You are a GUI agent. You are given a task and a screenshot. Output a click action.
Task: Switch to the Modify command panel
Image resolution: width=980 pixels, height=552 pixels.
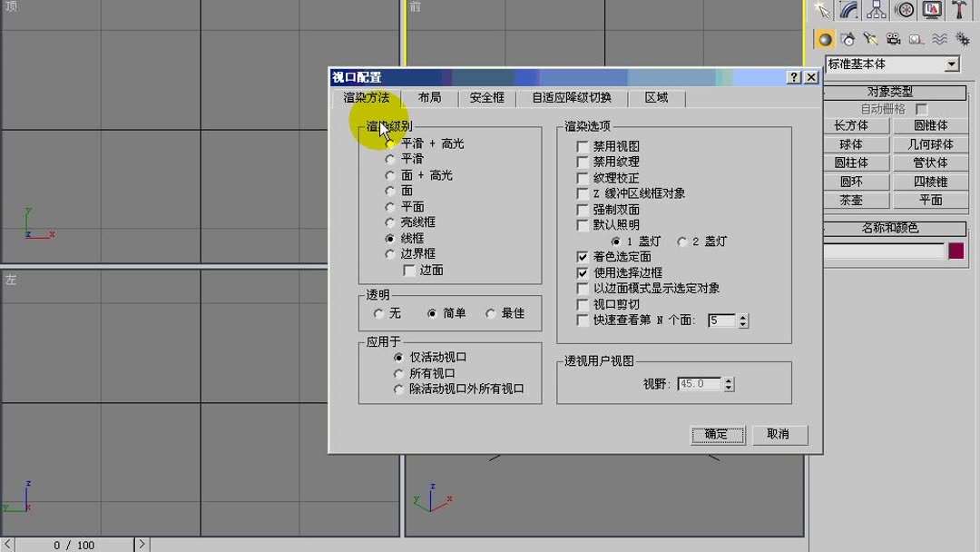[849, 10]
